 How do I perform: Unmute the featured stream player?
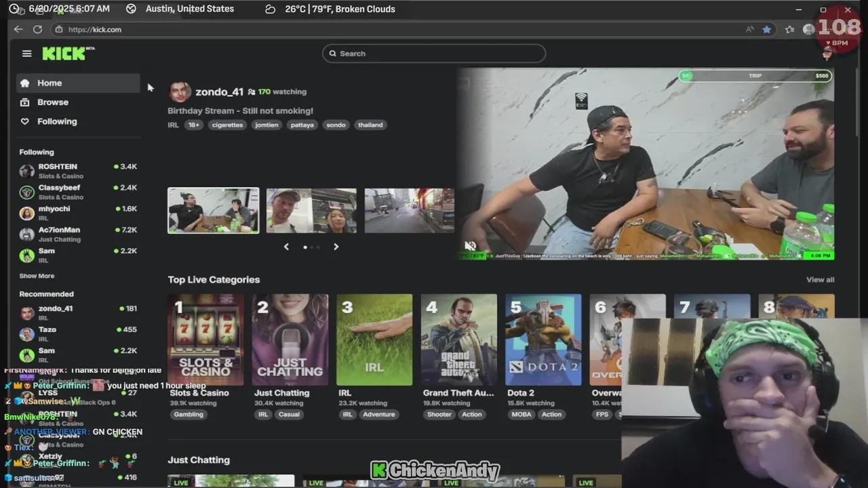coord(470,246)
